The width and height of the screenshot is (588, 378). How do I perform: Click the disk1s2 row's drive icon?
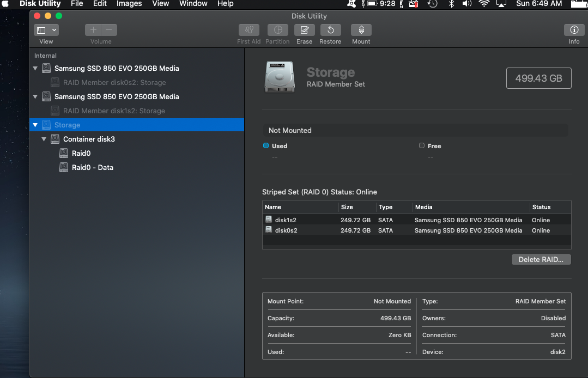coord(269,220)
